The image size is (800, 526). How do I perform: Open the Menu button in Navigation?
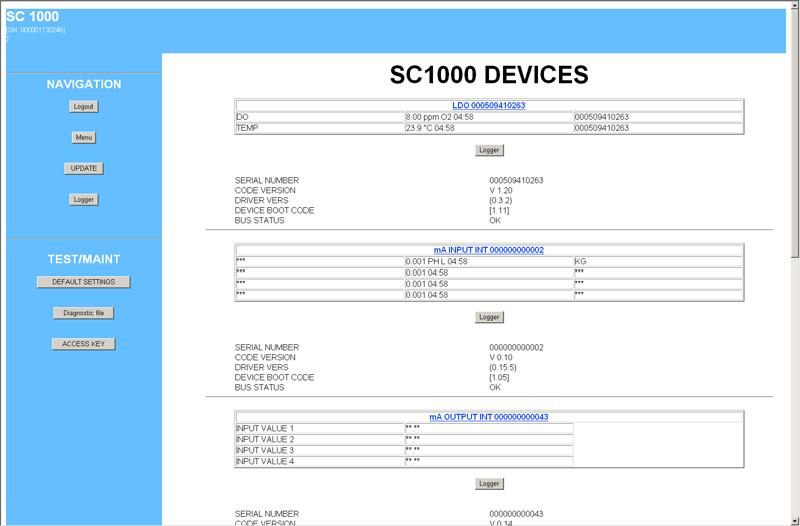[84, 138]
